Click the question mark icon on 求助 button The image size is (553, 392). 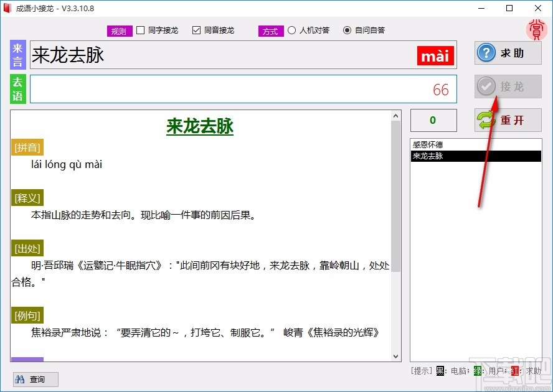(486, 53)
